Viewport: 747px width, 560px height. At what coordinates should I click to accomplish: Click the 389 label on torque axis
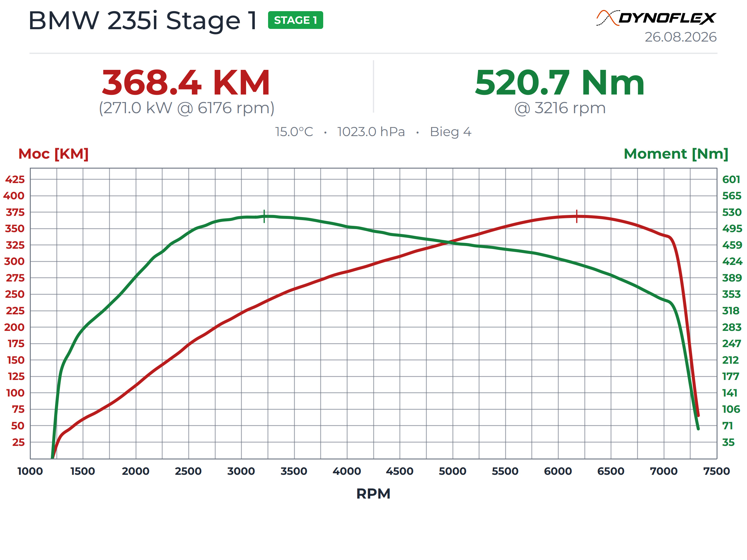(732, 278)
